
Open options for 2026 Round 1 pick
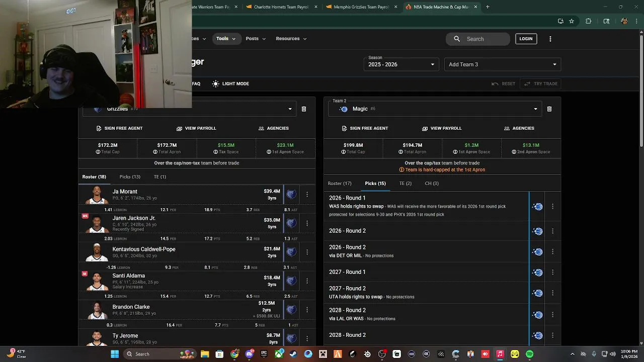pyautogui.click(x=552, y=207)
